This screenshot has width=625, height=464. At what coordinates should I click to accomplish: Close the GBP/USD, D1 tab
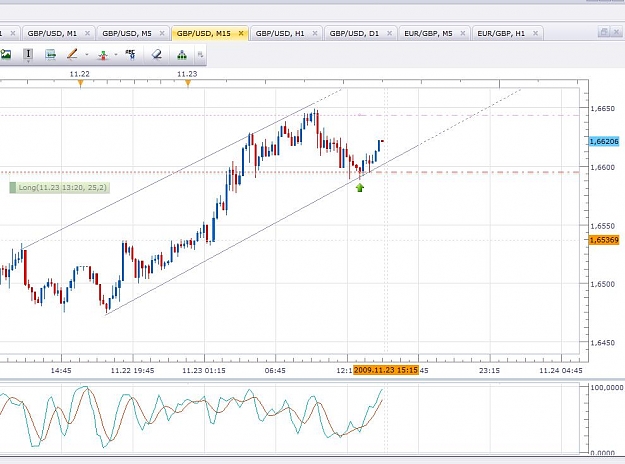389,33
